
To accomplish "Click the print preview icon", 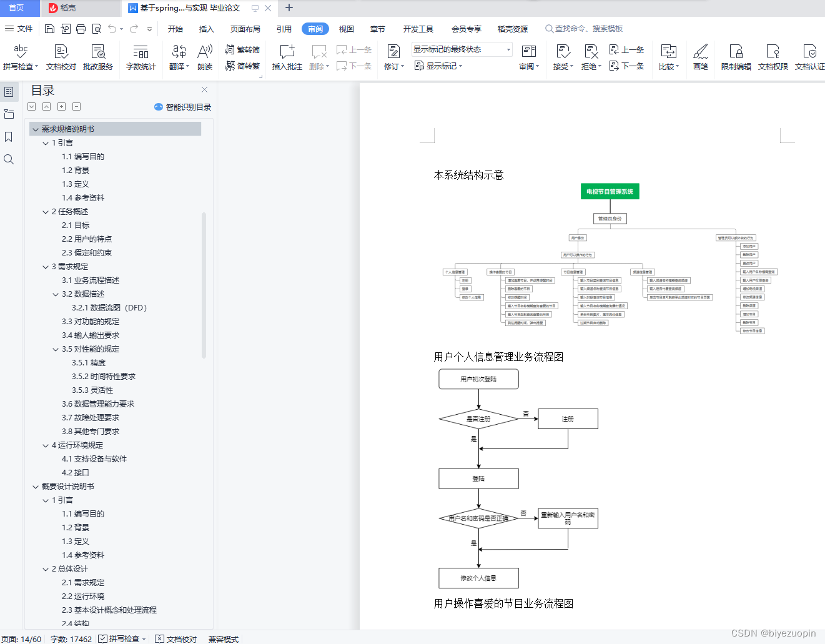I will pos(97,29).
